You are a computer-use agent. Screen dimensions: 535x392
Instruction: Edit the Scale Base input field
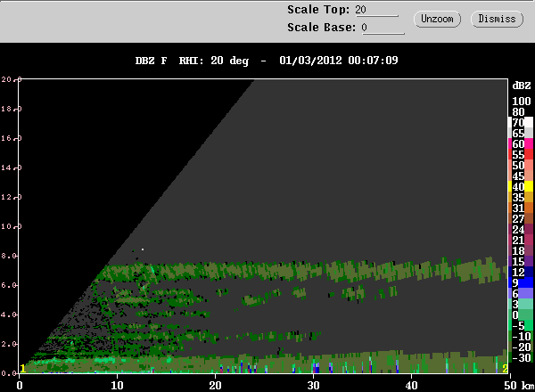[383, 28]
